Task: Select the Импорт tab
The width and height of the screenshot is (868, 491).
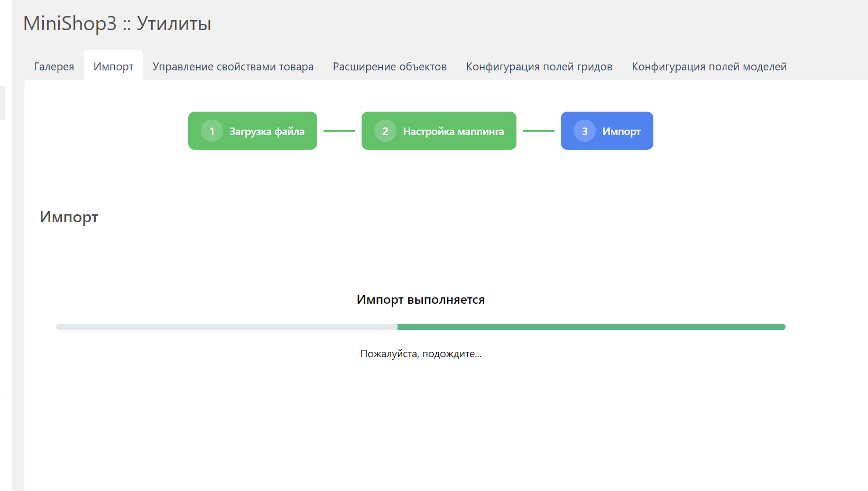Action: click(113, 67)
